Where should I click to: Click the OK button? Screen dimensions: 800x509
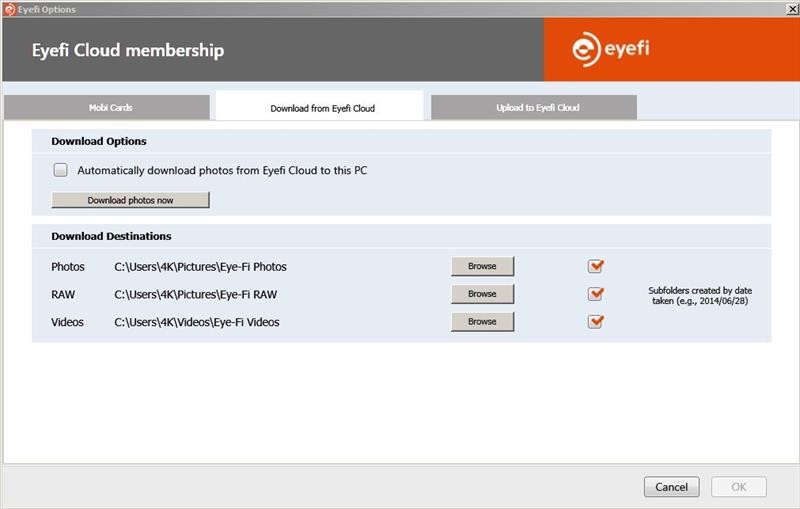(739, 487)
